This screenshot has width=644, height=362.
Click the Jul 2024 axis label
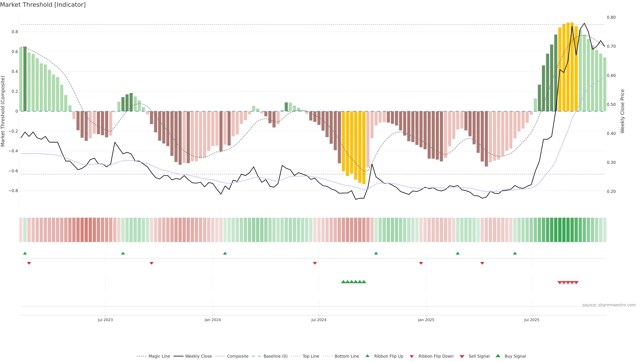point(319,320)
